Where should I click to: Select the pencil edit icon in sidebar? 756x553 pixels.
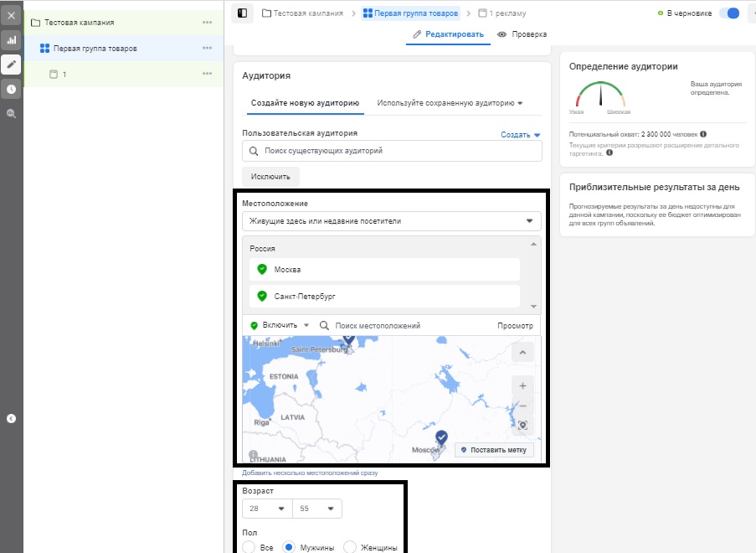[x=12, y=65]
